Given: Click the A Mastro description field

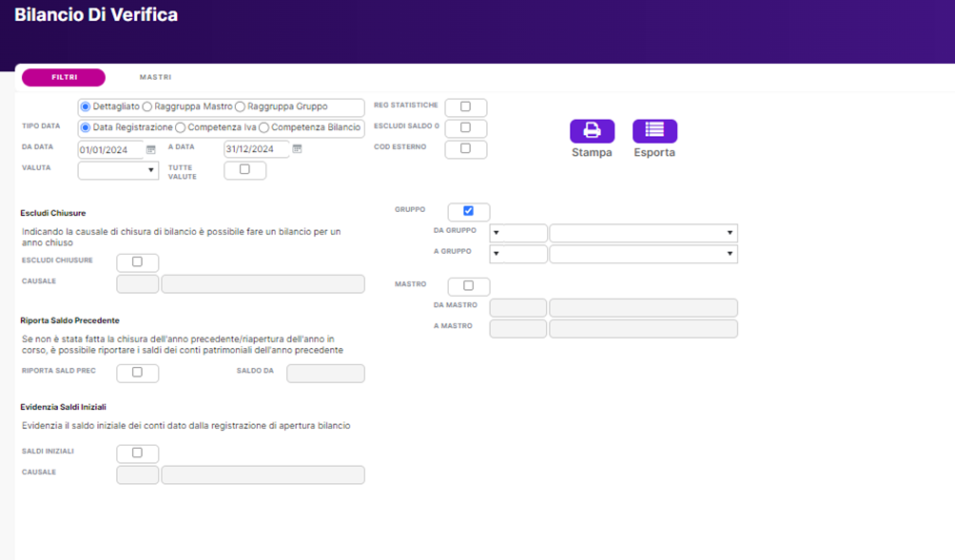Looking at the screenshot, I should (x=643, y=329).
